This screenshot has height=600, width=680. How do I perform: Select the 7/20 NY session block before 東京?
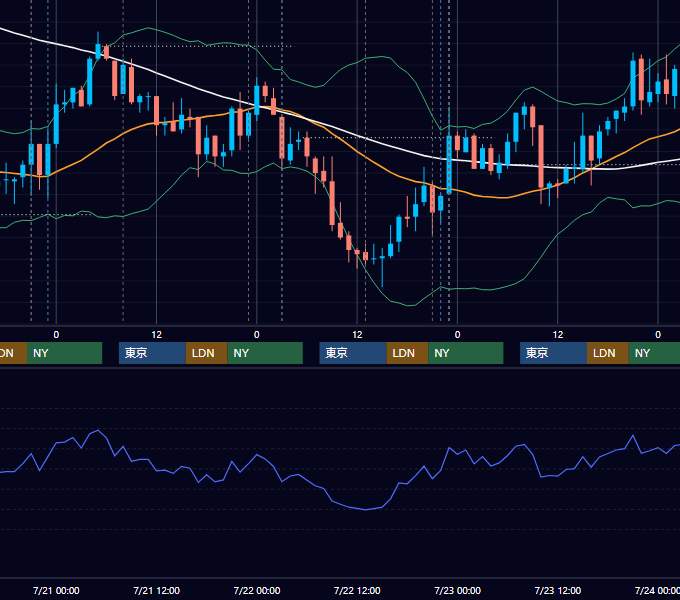pyautogui.click(x=64, y=353)
